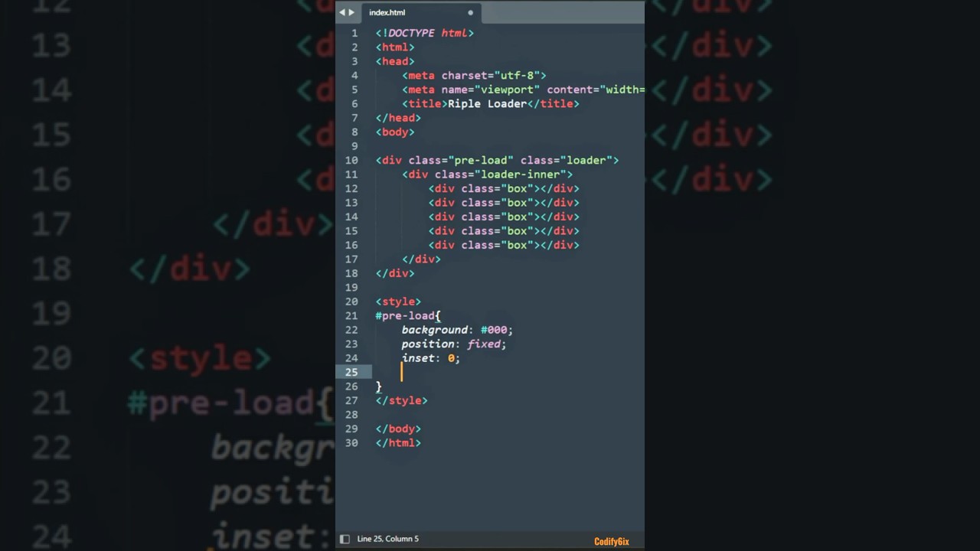
Task: Click the next tab arrow
Action: point(351,12)
